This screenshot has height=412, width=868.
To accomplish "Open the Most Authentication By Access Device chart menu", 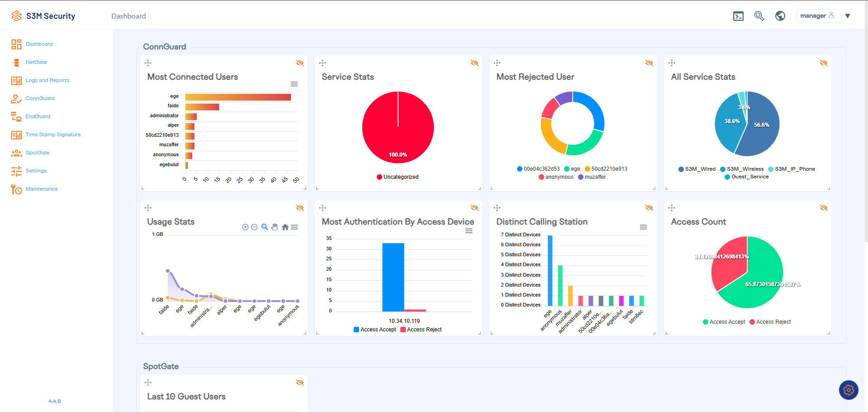I will pos(469,231).
